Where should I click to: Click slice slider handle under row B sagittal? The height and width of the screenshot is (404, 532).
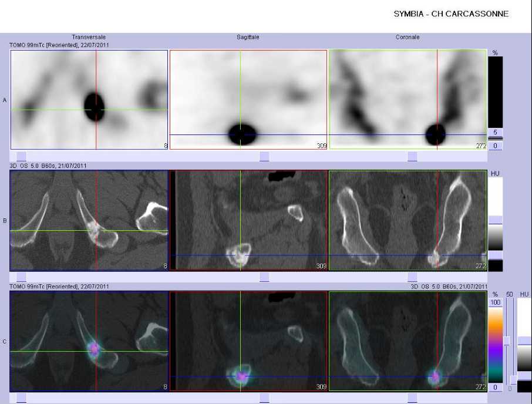264,277
